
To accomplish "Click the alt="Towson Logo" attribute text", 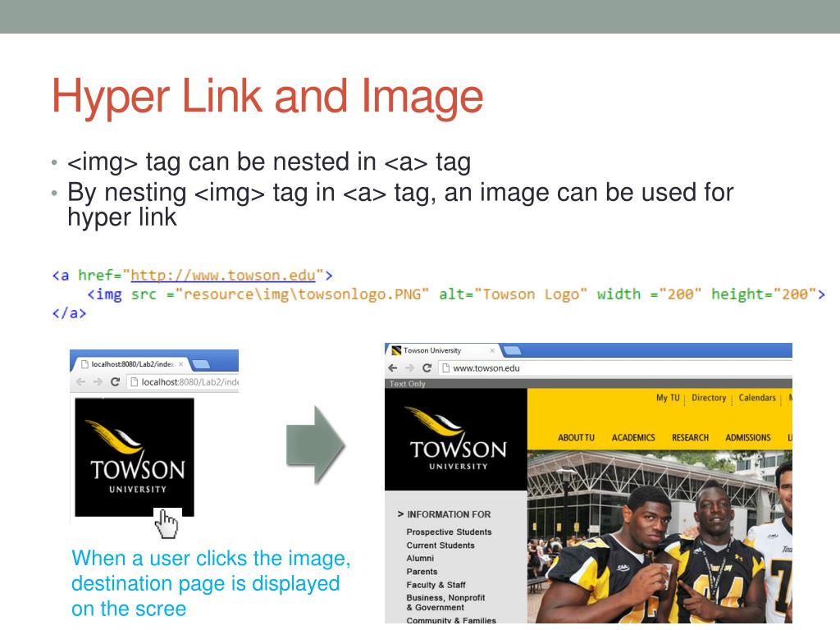I will [x=513, y=294].
